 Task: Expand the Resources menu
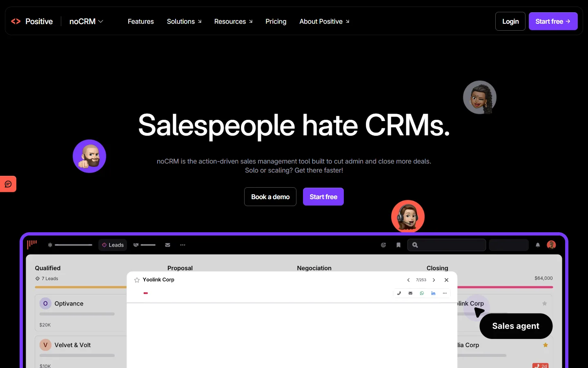pos(233,21)
